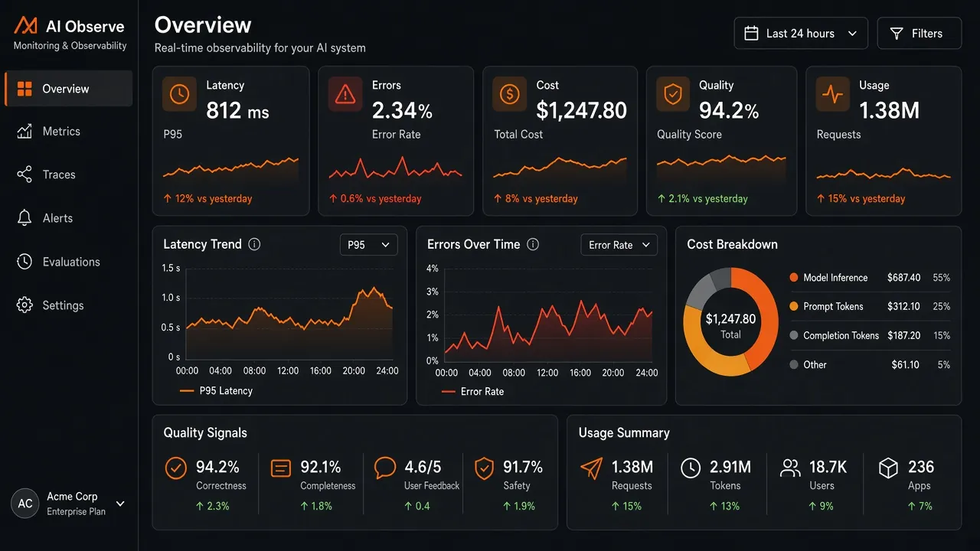
Task: Click the Quality shield check icon
Action: coord(673,94)
